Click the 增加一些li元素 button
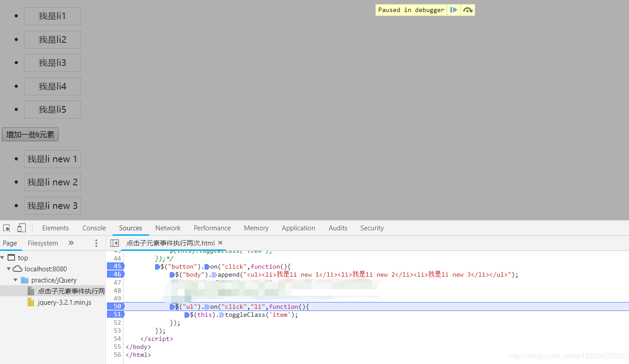This screenshot has width=629, height=364. point(30,135)
